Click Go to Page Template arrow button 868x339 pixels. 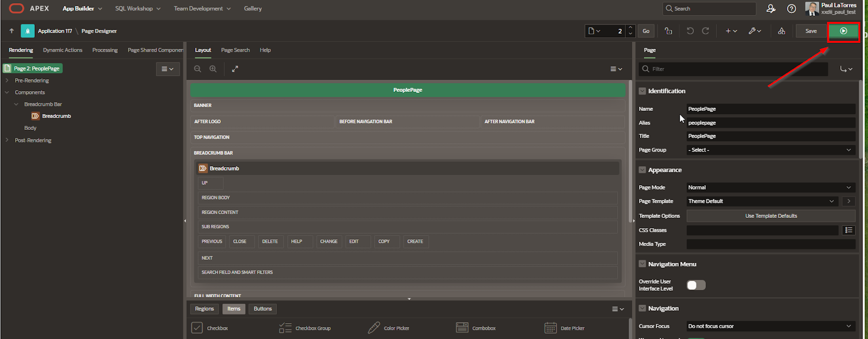pyautogui.click(x=849, y=201)
